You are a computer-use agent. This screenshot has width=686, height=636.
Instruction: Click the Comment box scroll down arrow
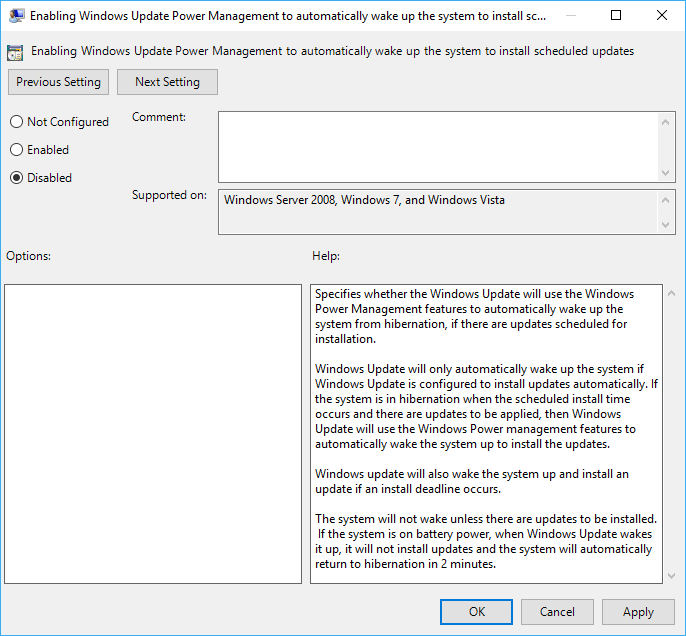666,173
